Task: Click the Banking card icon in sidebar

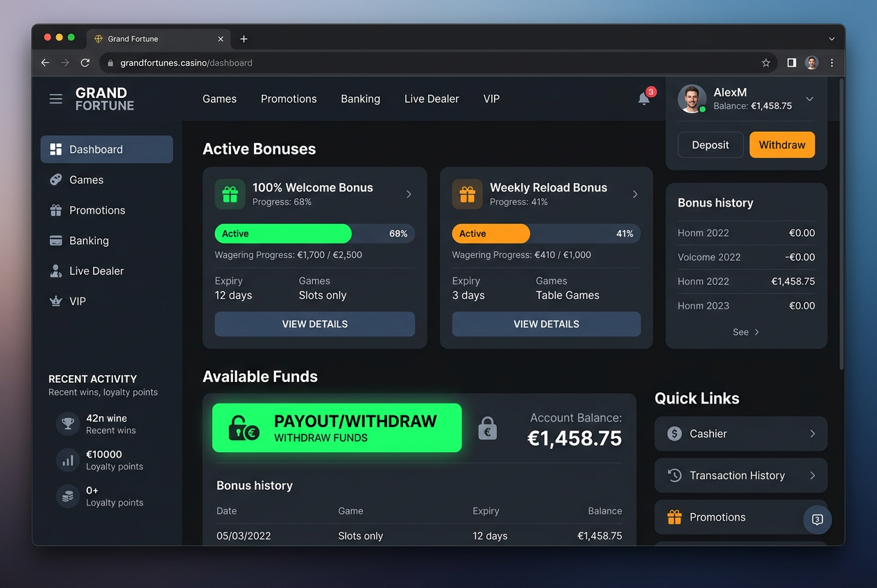Action: tap(56, 241)
